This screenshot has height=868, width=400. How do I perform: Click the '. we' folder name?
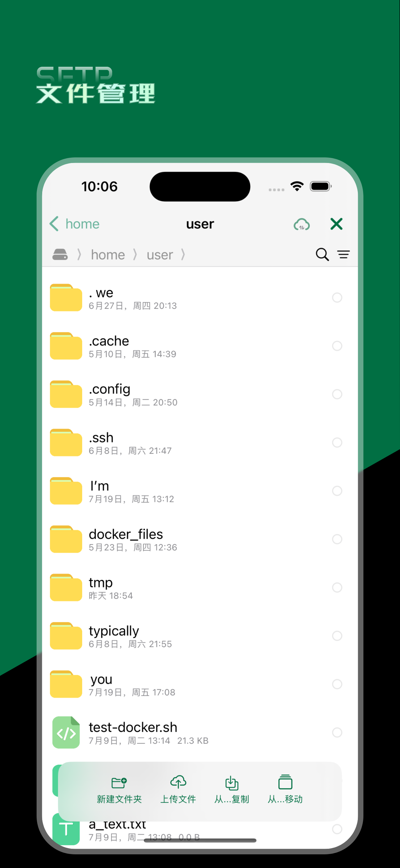click(101, 292)
